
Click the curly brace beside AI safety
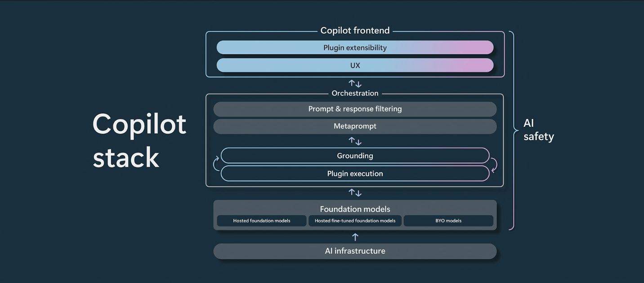512,130
